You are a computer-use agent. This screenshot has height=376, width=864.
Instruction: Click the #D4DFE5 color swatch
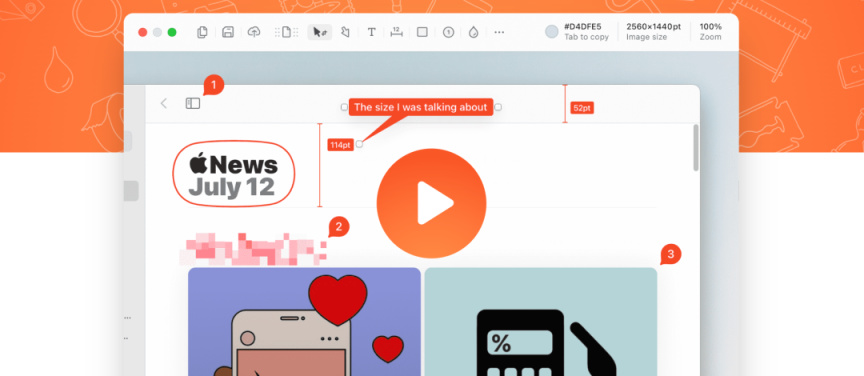552,31
